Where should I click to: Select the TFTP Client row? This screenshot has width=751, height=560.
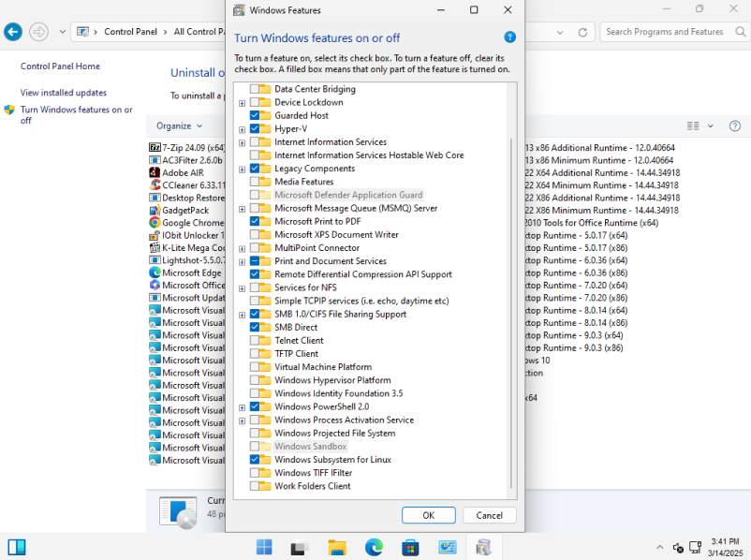[x=297, y=354]
